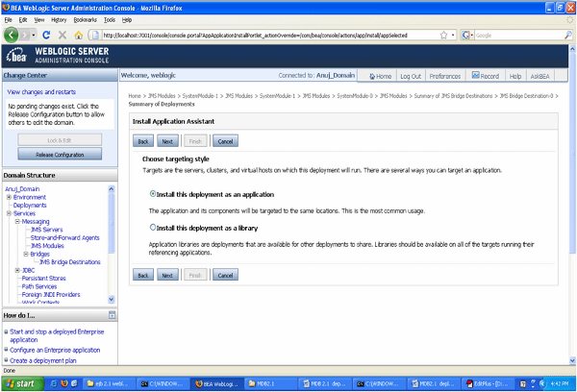Click the Google search input field
The width and height of the screenshot is (577, 392).
[519, 36]
